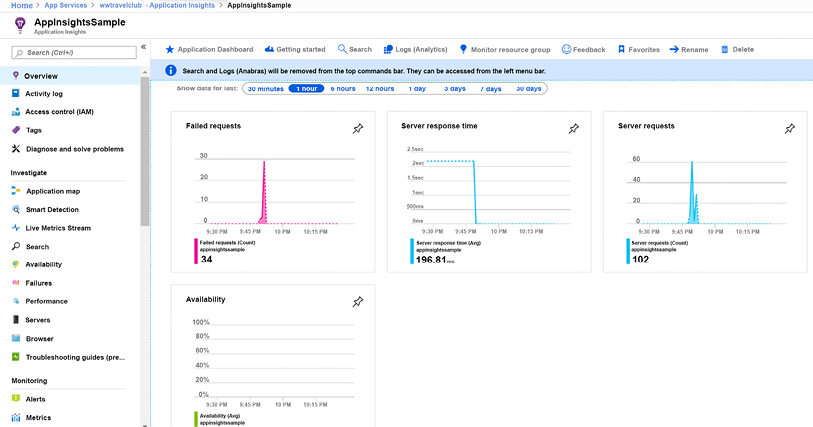Focus the Search (Ctrl+/) input field

(x=74, y=52)
